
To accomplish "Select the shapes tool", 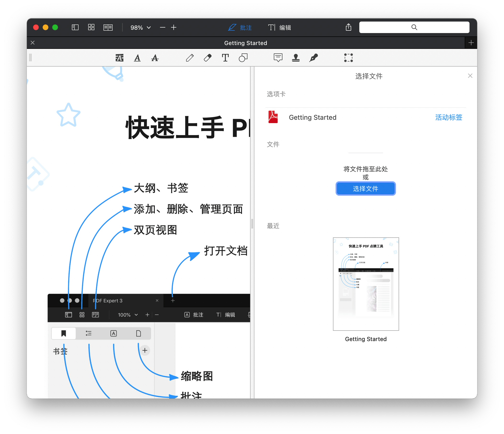I will (x=243, y=58).
